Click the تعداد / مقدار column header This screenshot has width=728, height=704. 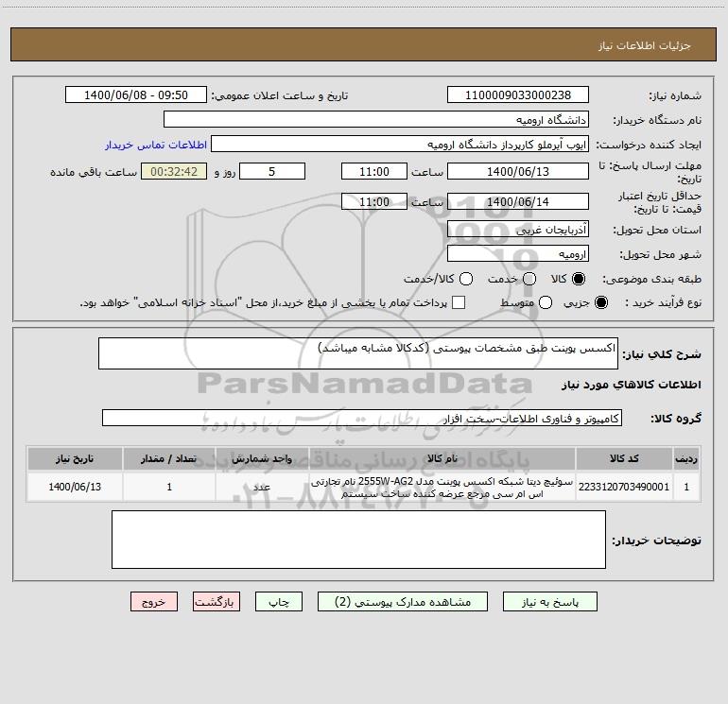coord(169,458)
